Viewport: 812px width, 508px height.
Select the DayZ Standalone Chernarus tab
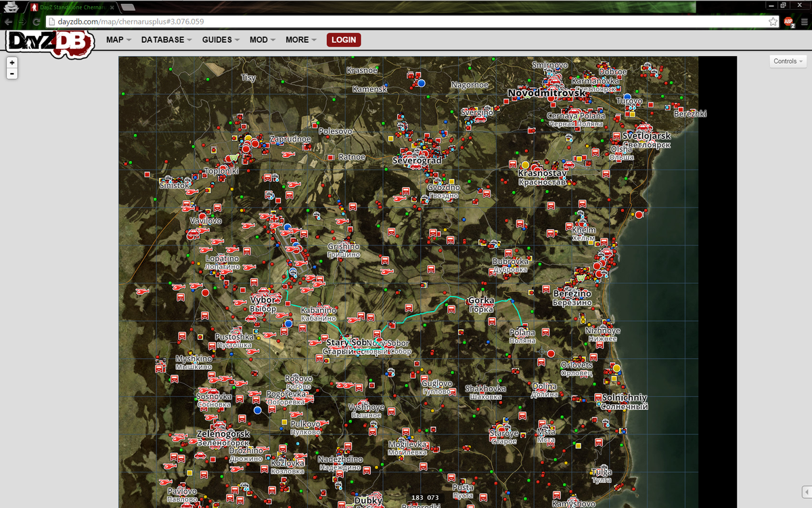coord(74,7)
